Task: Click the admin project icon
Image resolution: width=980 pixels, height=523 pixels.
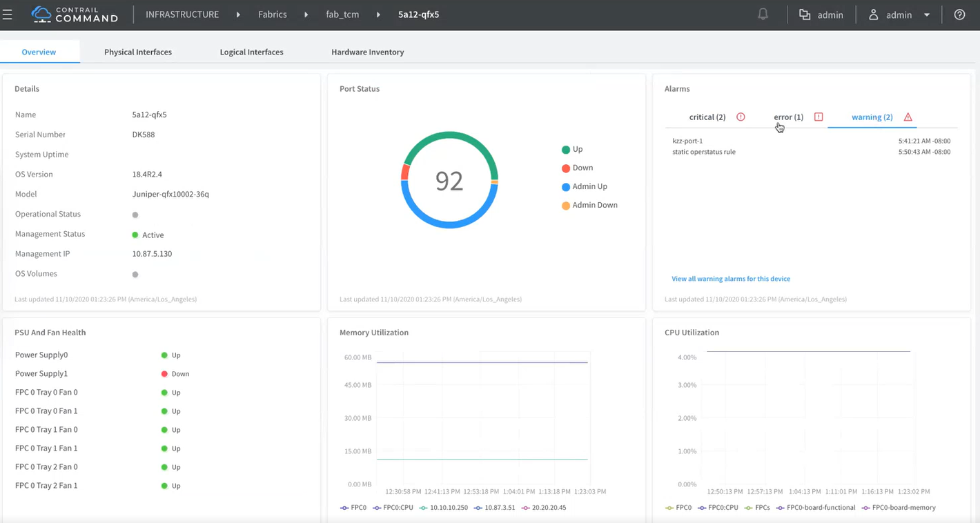Action: click(805, 14)
